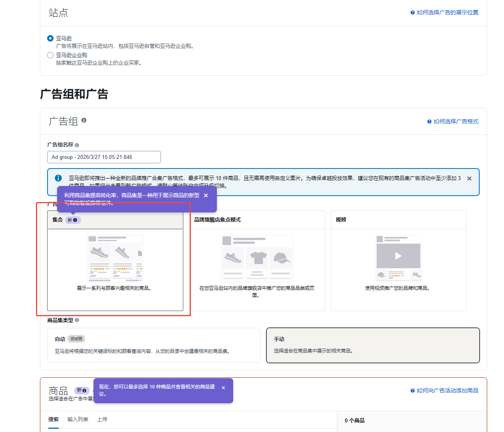The image size is (504, 432).
Task: Close the purple 10 种商品 tooltip
Action: pyautogui.click(x=223, y=388)
